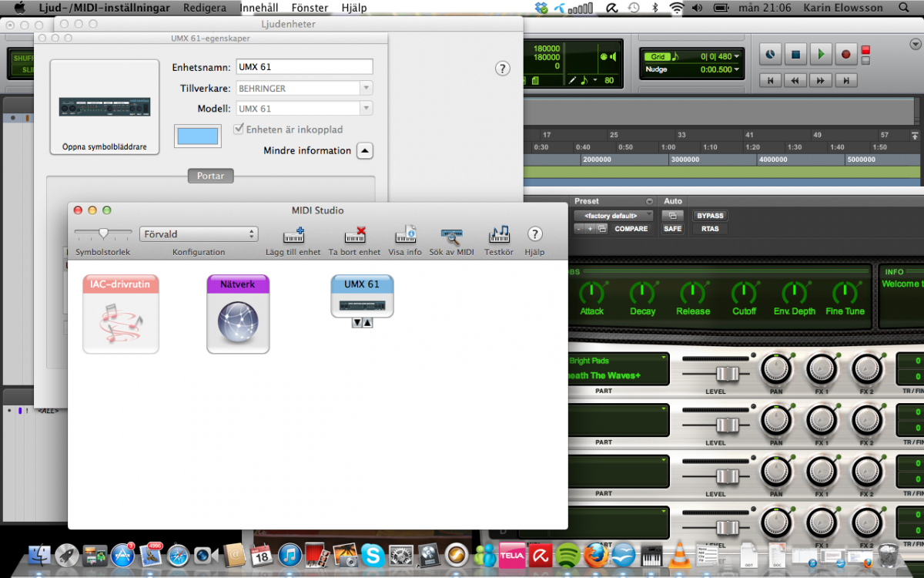Open the Redigera menu
Viewport: 924px width, 578px height.
[205, 8]
